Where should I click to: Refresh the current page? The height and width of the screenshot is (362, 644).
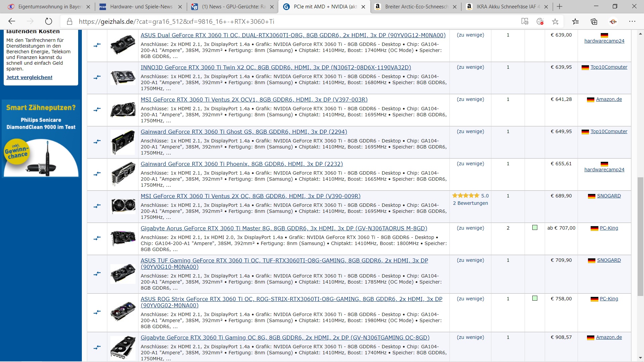pos(49,21)
